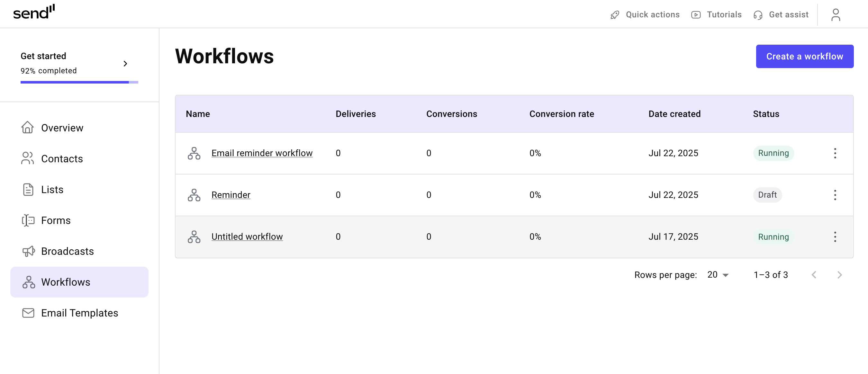Click the 92% completed text
This screenshot has width=868, height=374.
pyautogui.click(x=49, y=71)
